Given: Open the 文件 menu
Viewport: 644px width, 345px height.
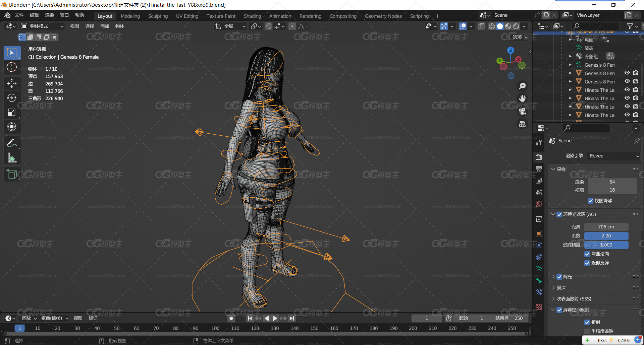Looking at the screenshot, I should point(19,15).
